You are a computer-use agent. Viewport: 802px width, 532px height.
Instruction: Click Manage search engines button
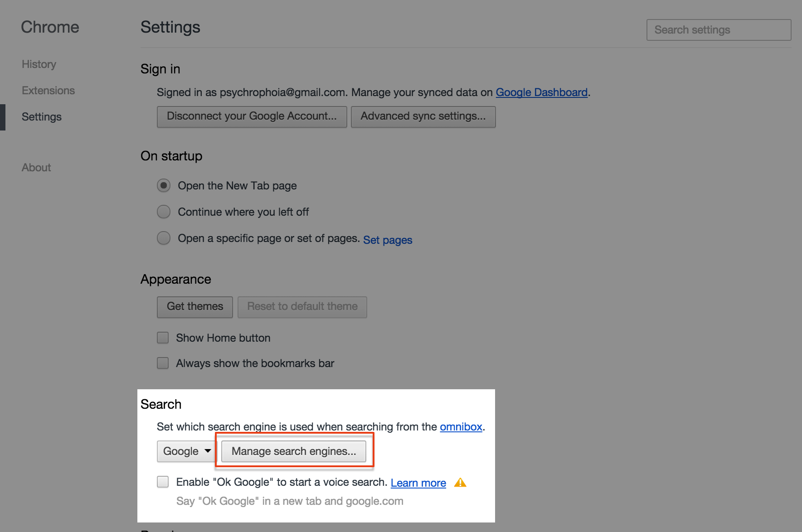coord(294,451)
